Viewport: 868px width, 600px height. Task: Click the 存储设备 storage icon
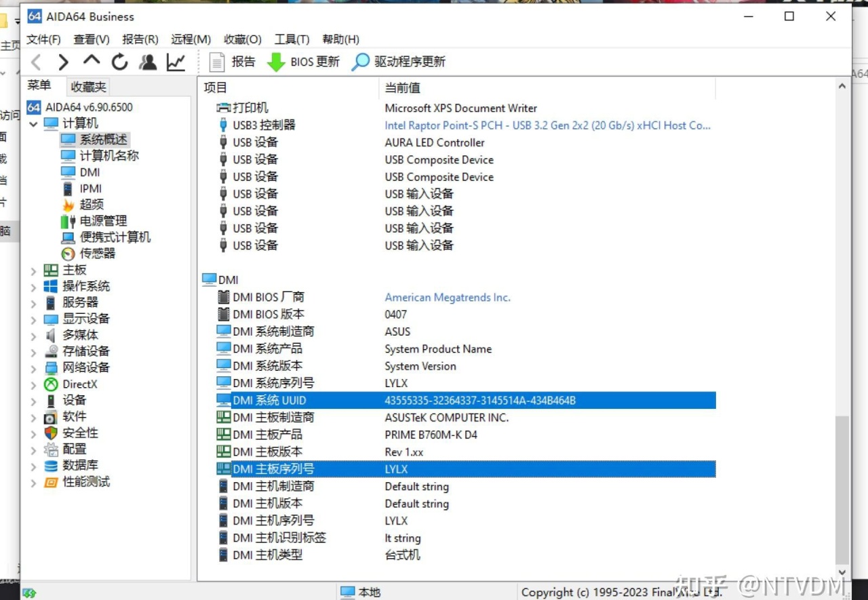(51, 352)
